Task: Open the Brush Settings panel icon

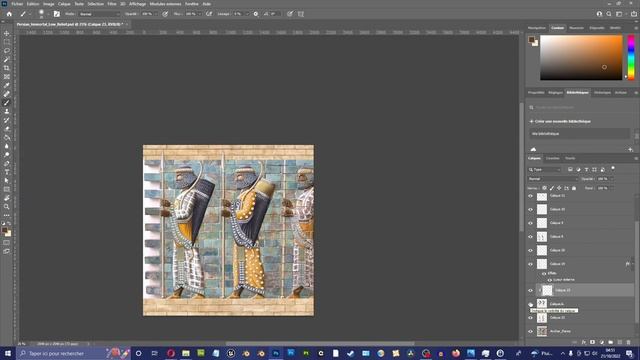Action: tap(57, 14)
